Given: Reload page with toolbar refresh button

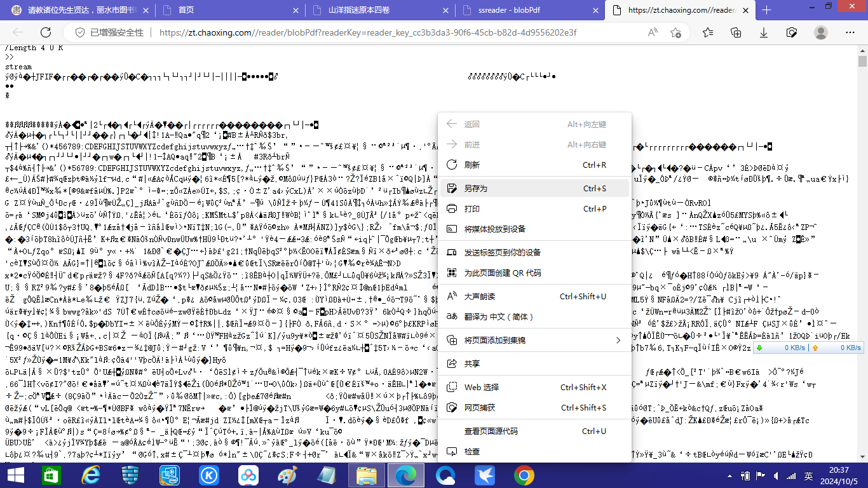Looking at the screenshot, I should click(46, 32).
